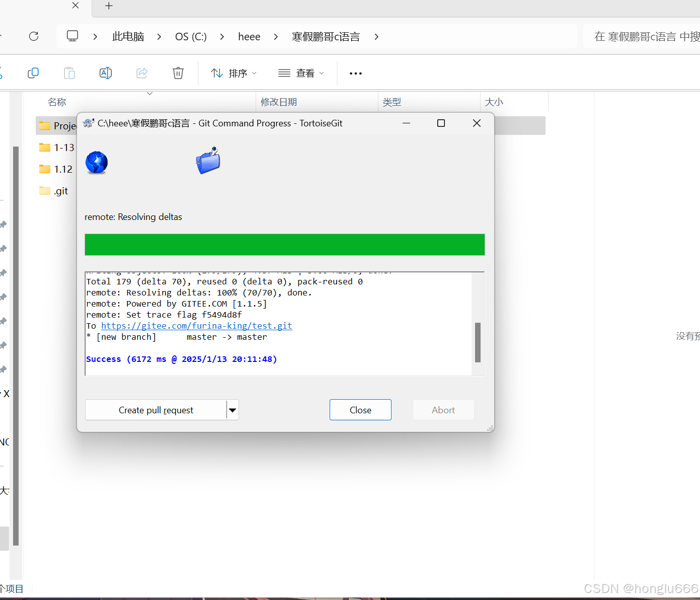Click 此电脑 in the address bar
This screenshot has height=600, width=700.
click(128, 37)
